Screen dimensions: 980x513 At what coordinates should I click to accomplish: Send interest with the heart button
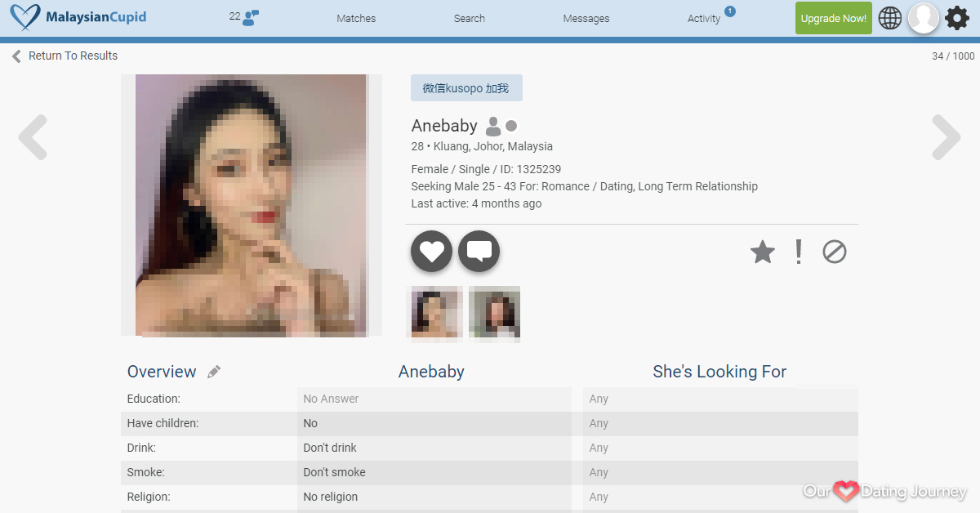point(431,251)
